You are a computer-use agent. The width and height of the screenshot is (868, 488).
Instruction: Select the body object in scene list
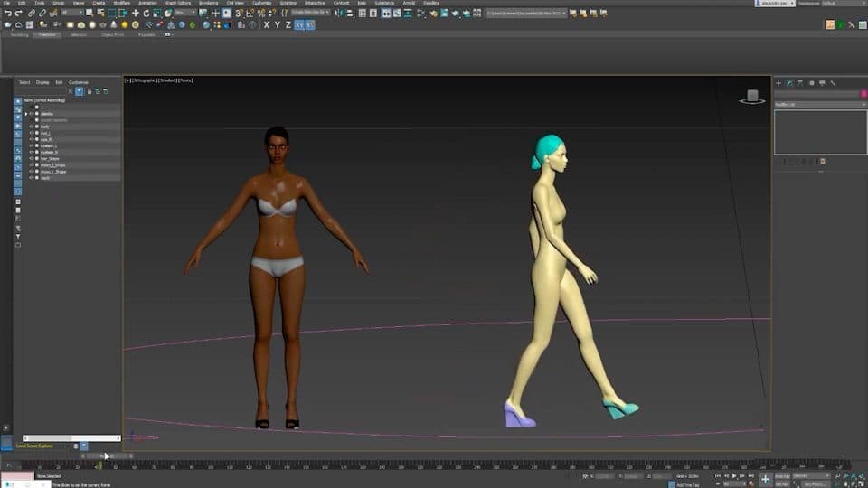pyautogui.click(x=45, y=127)
